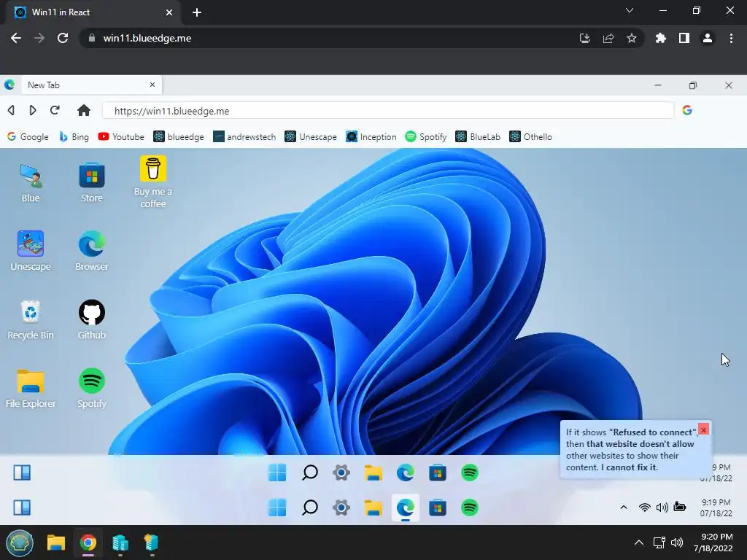Click Google icon beside Edge address bar
747x560 pixels.
point(687,111)
